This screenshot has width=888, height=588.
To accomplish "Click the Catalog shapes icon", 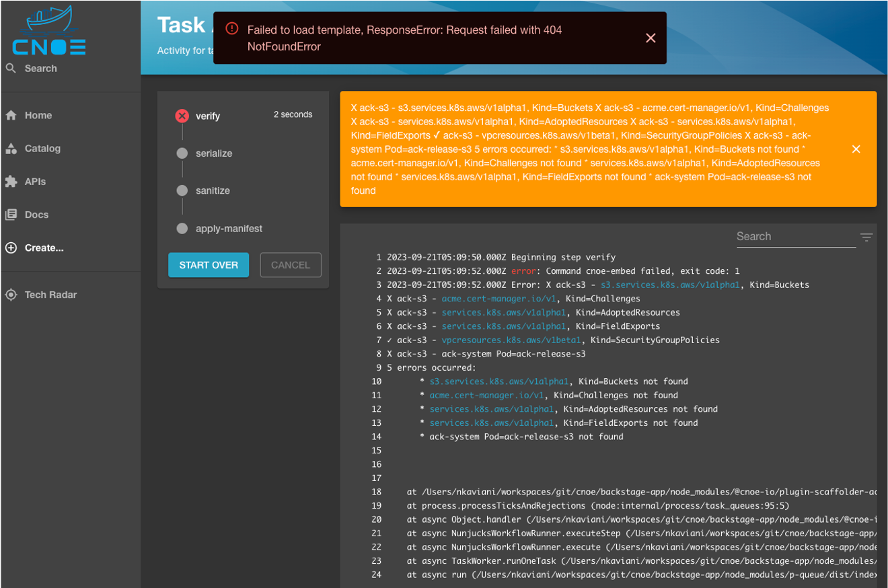I will [11, 148].
